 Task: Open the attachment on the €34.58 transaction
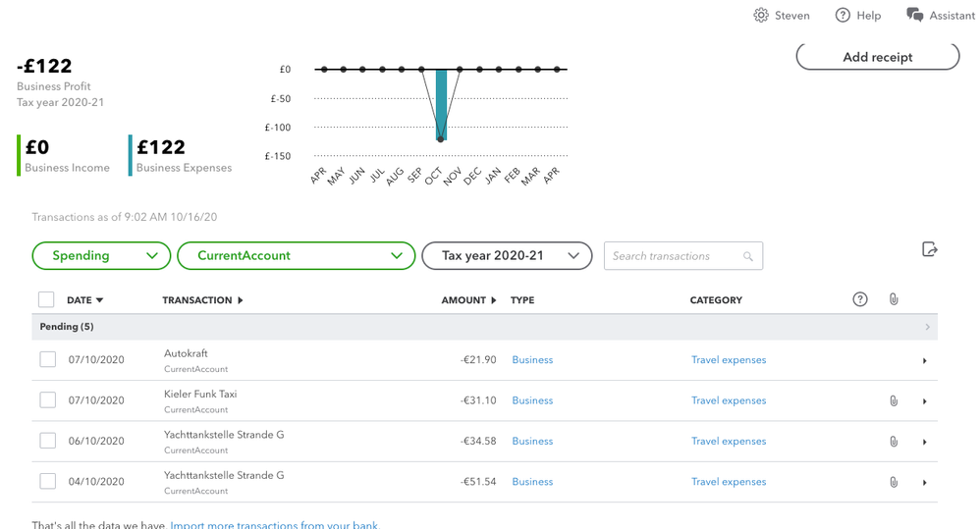(x=894, y=442)
